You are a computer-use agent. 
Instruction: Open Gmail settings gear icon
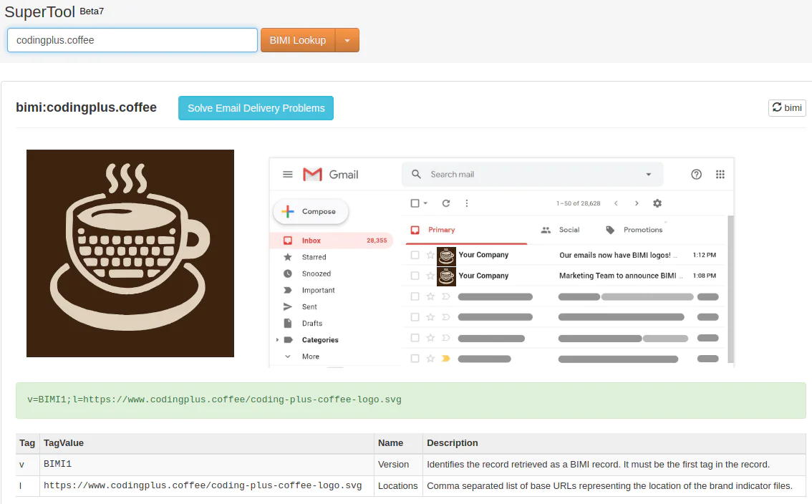click(x=657, y=203)
